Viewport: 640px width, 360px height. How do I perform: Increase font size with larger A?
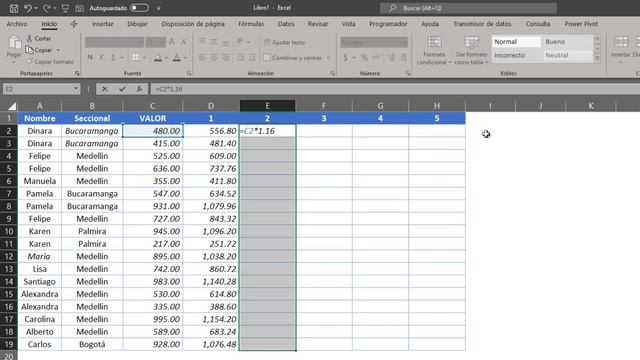pyautogui.click(x=172, y=42)
